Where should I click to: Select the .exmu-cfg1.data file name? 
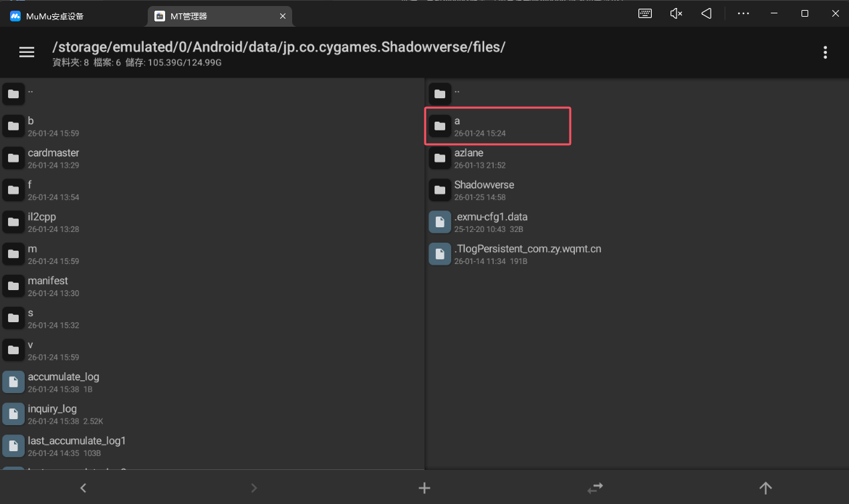[491, 217]
